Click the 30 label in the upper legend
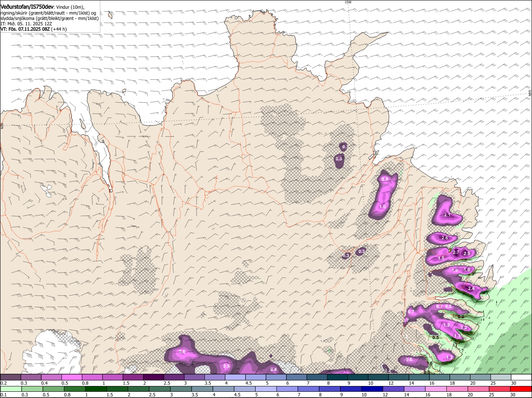532x398 pixels. [x=514, y=383]
